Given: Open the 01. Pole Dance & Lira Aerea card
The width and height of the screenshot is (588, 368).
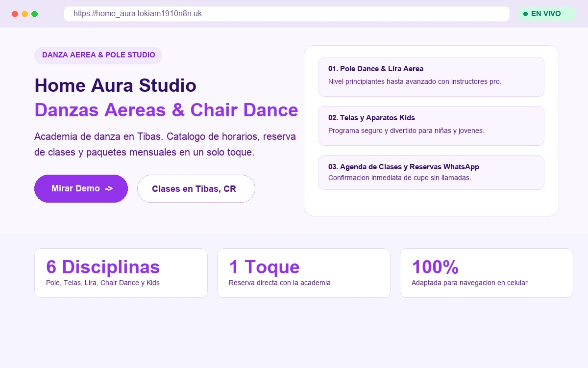Looking at the screenshot, I should pyautogui.click(x=431, y=77).
